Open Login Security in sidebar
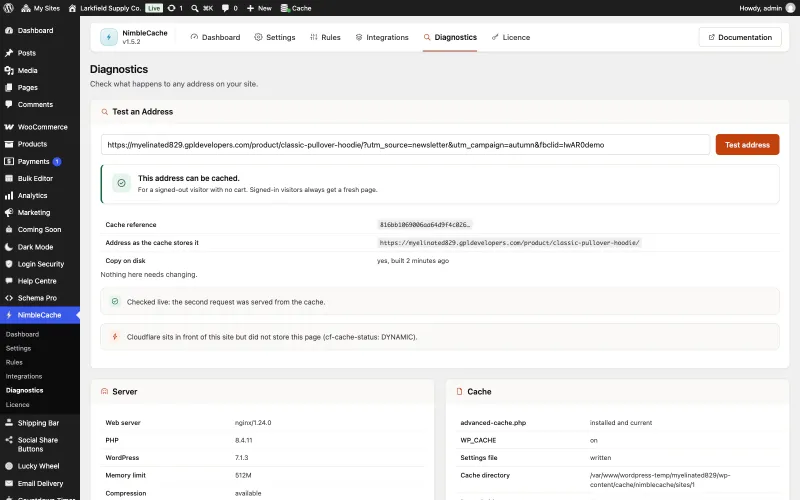The height and width of the screenshot is (500, 800). (40, 264)
